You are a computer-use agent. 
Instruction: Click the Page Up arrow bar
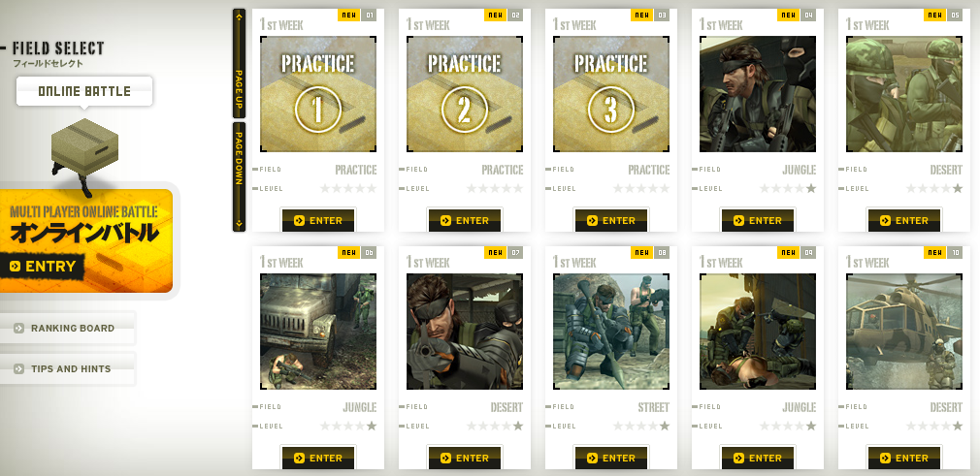pyautogui.click(x=239, y=63)
